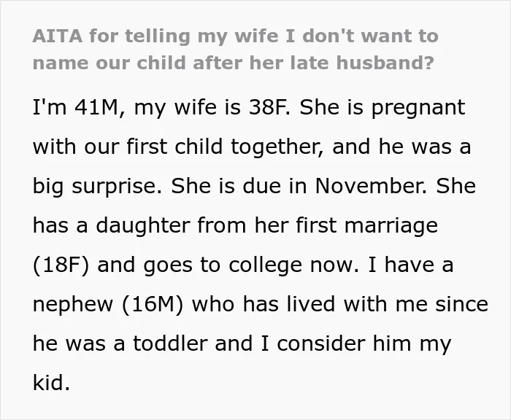Click the words "big surprise"

click(95, 187)
